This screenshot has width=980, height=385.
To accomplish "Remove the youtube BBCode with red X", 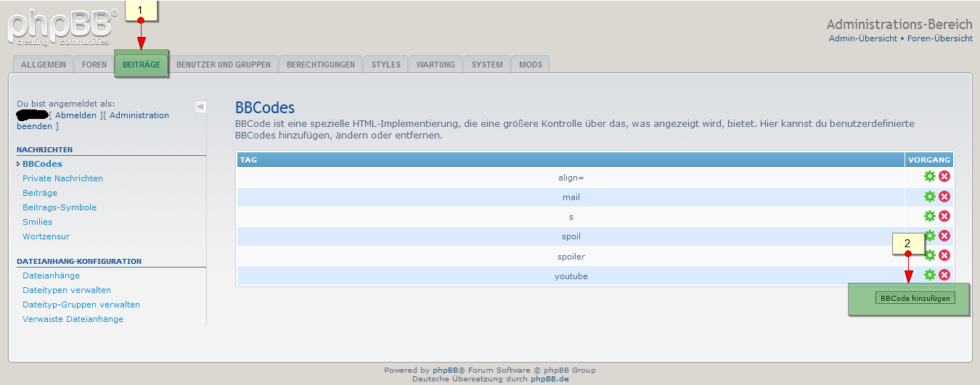I will coord(944,275).
